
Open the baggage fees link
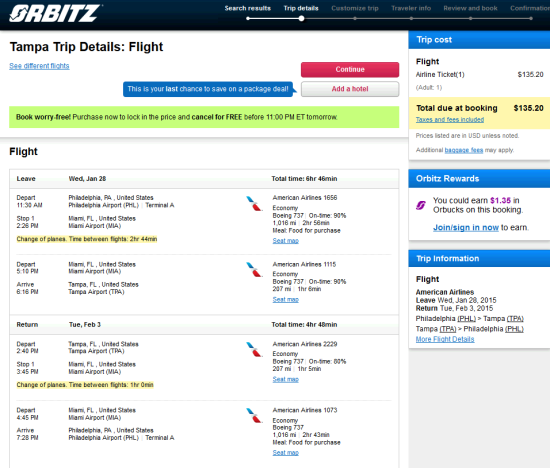[x=464, y=150]
